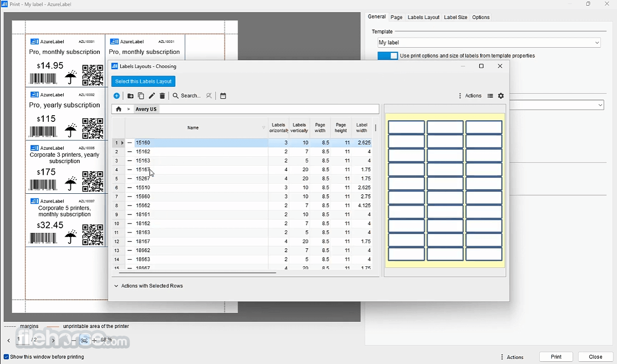Click the $175 Corporate 3 printers label
Screen dimensions: 617x364
point(65,167)
